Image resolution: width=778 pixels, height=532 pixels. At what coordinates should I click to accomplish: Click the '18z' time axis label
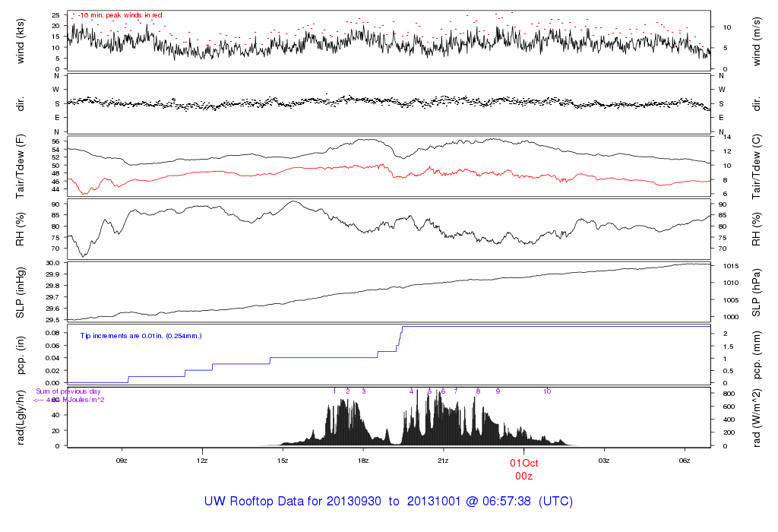(362, 461)
